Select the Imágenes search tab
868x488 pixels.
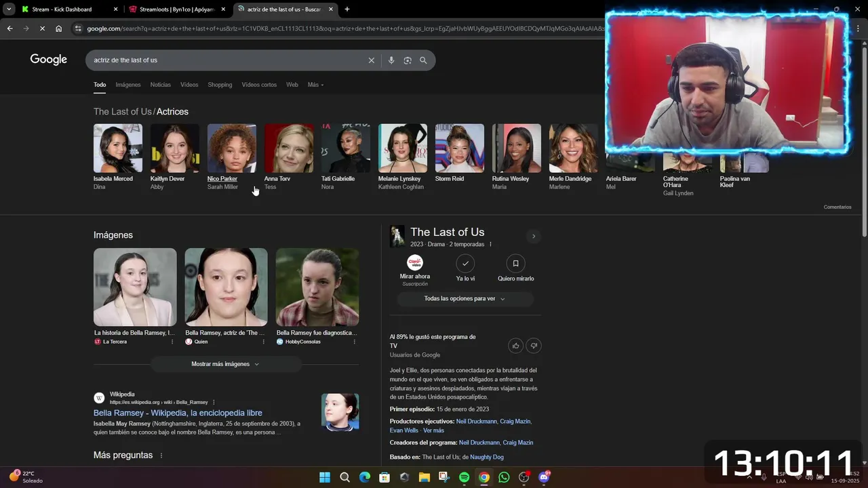pos(128,85)
